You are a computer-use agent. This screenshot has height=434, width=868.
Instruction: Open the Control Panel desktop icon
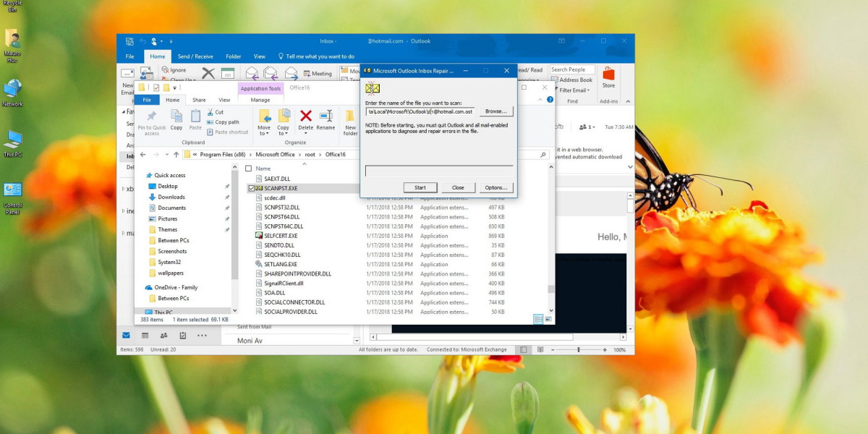coord(12,191)
